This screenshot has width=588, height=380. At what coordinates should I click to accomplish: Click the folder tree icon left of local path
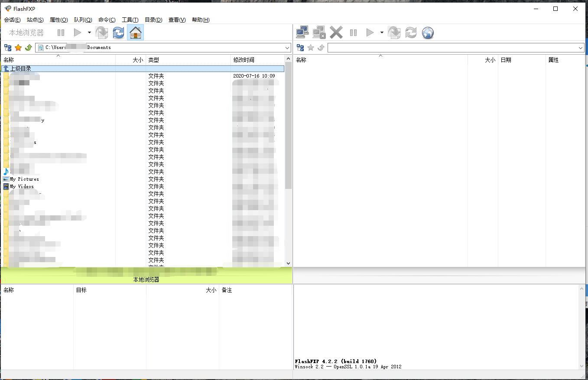click(x=8, y=48)
